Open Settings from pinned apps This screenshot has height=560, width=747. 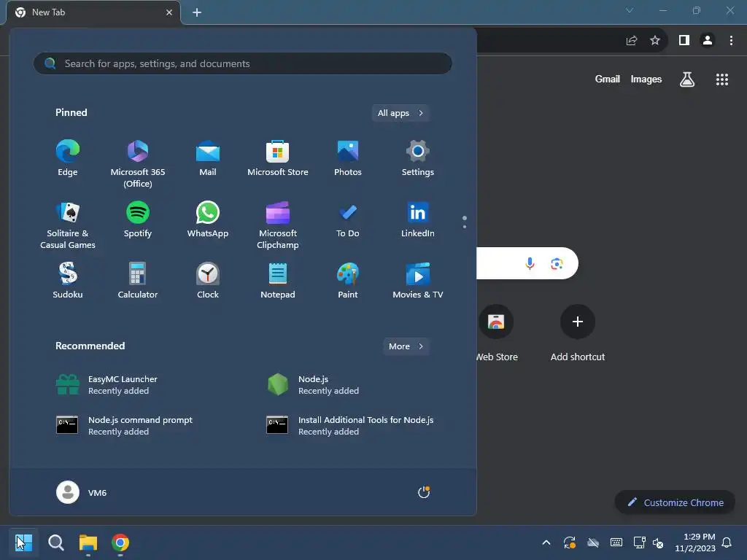pyautogui.click(x=418, y=158)
